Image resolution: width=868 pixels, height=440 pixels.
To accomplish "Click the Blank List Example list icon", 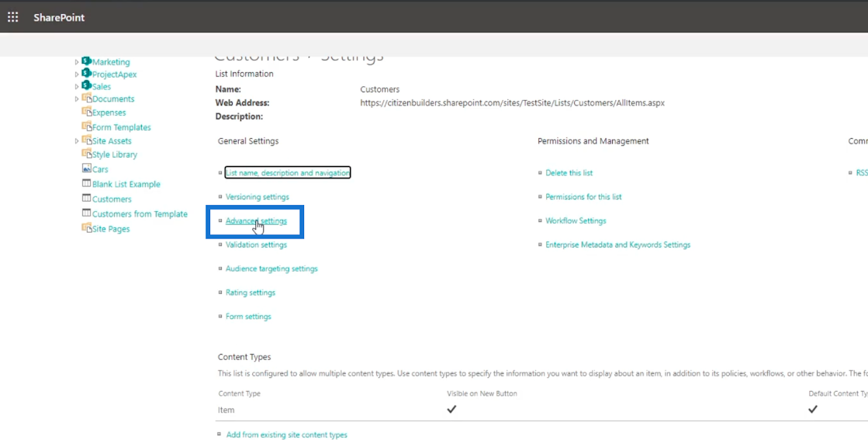I will [x=86, y=183].
